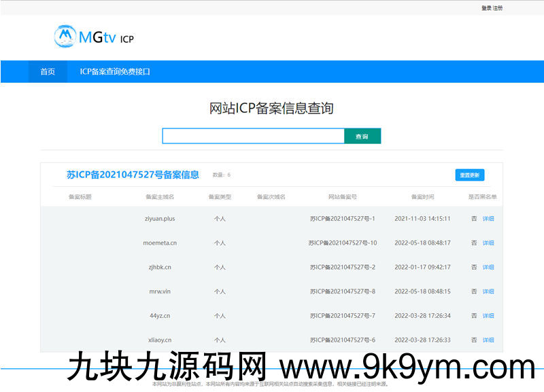Screen dimensions: 544x392
Task: Open 详细 details for moemeta.cn
Action: click(488, 243)
